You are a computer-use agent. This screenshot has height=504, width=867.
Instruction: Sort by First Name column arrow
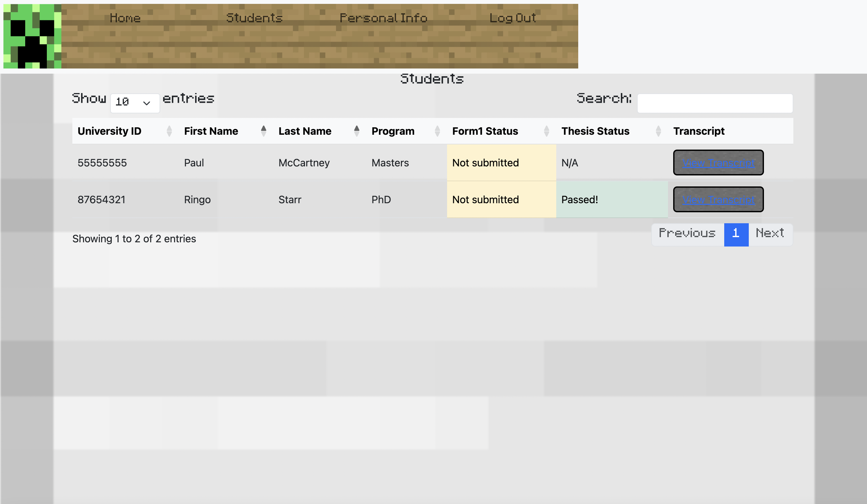tap(264, 131)
